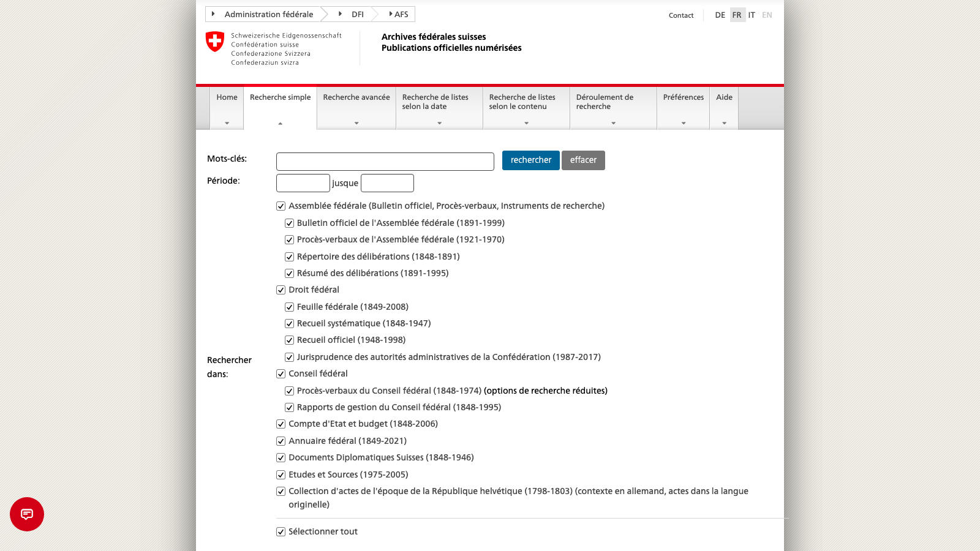Uncheck Feuille fédérale (1849-2008)

[x=289, y=307]
